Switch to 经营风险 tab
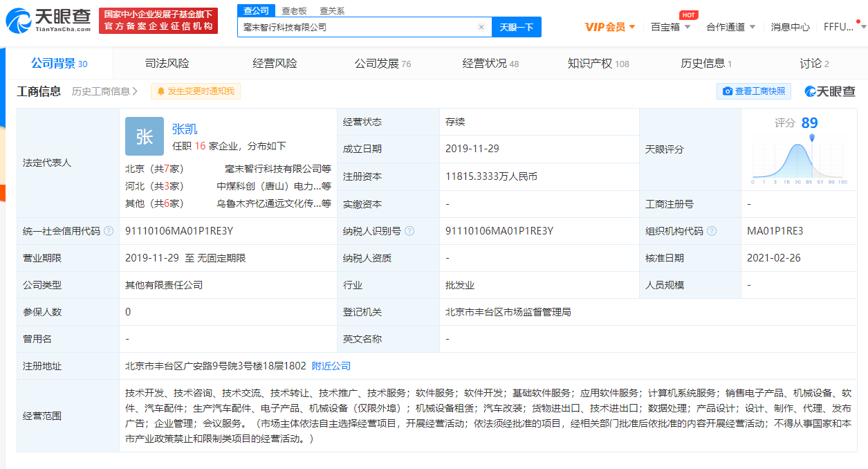 pos(275,64)
